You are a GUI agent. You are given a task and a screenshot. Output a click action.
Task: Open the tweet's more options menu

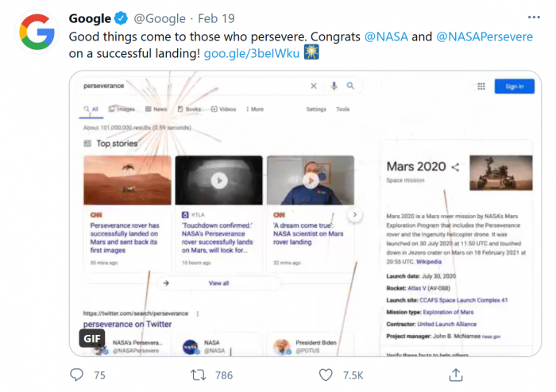pyautogui.click(x=534, y=17)
